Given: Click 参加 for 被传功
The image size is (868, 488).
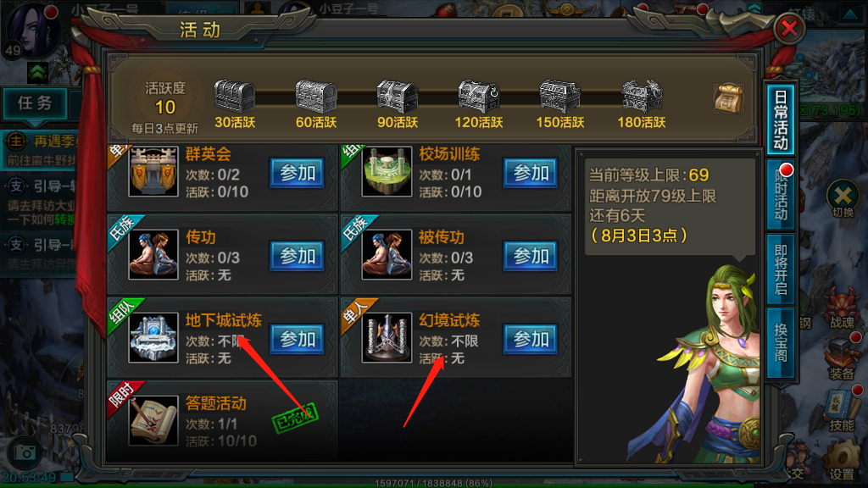Looking at the screenshot, I should point(531,256).
